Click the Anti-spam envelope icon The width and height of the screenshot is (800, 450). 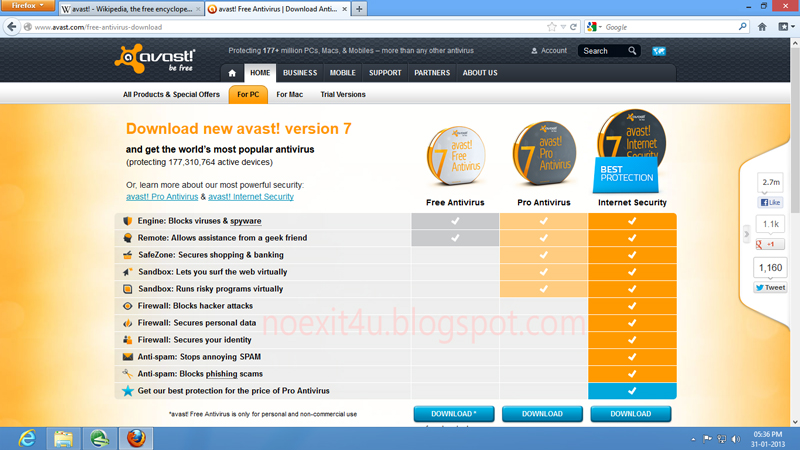pyautogui.click(x=128, y=357)
